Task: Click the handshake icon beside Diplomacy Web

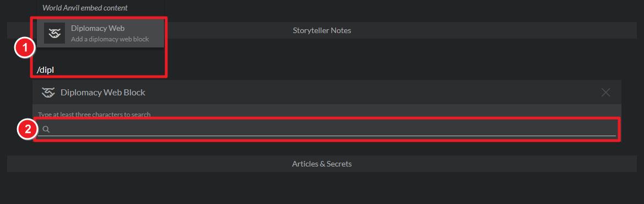Action: tap(54, 33)
